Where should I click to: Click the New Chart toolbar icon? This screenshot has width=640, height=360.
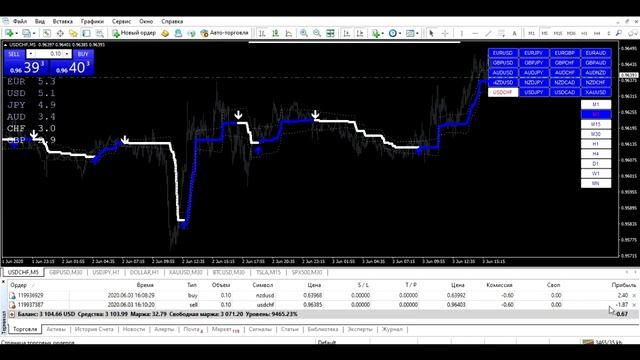(x=9, y=33)
